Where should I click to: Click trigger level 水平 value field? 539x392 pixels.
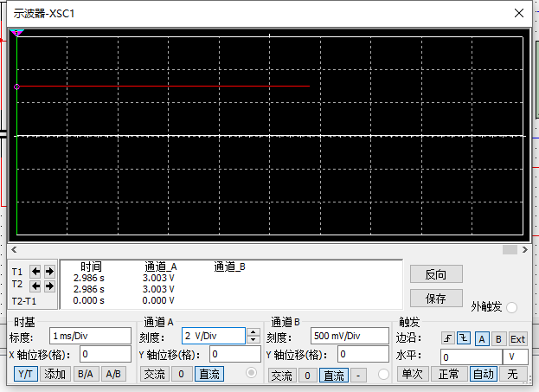click(472, 357)
